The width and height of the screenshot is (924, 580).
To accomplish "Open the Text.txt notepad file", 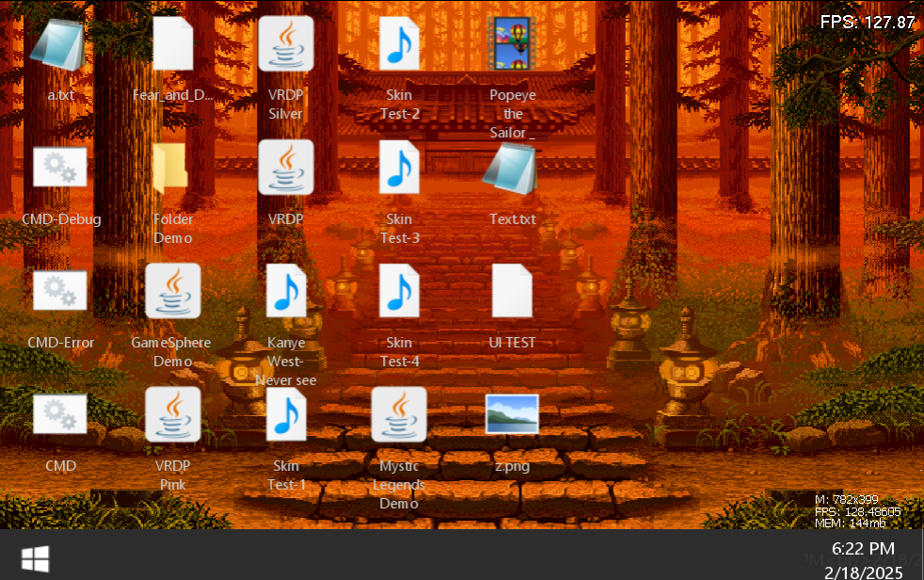I will pos(512,168).
